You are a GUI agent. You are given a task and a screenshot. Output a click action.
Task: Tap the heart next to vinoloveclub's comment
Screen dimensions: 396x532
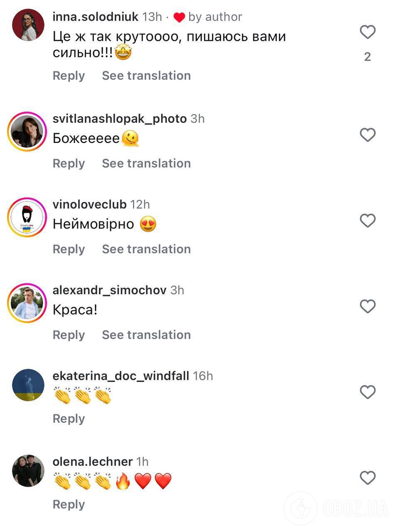367,221
